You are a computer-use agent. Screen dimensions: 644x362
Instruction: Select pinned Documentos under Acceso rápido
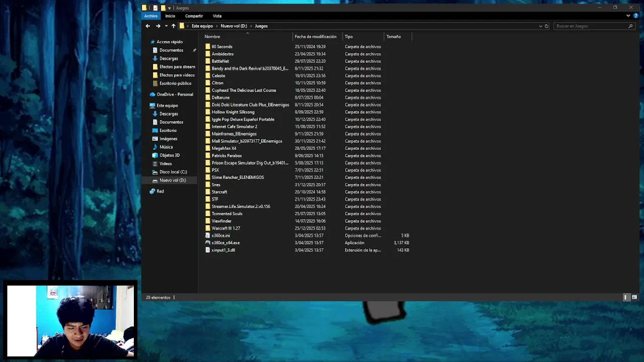point(171,50)
